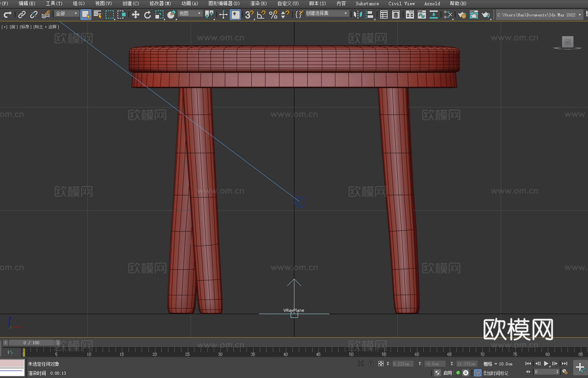Toggle selection lock padlock icon
The image size is (588, 378).
click(371, 364)
